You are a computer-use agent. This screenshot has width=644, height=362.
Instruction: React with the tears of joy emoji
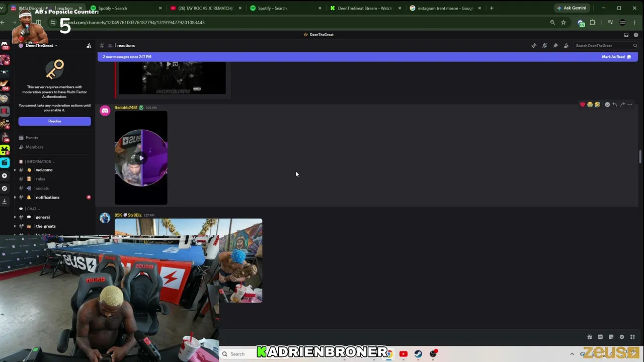(x=590, y=105)
